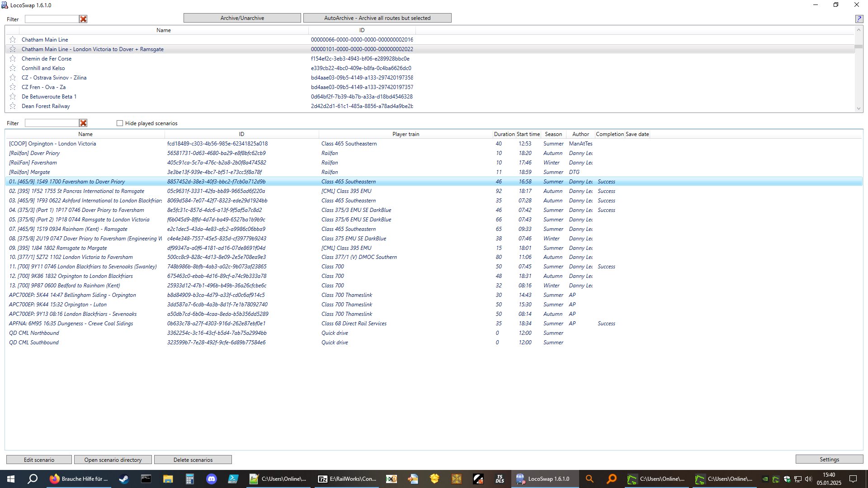Toggle star for Dean Forest Railway
This screenshot has height=488, width=868.
point(13,106)
